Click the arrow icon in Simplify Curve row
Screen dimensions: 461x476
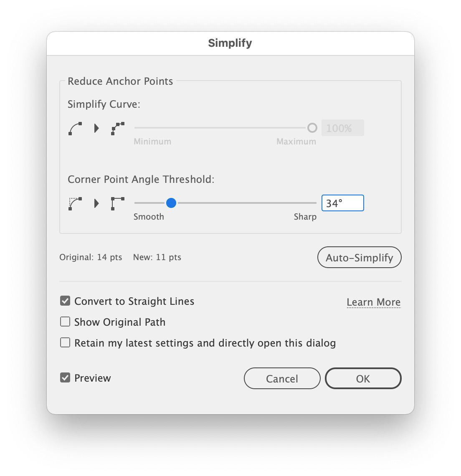(x=96, y=128)
